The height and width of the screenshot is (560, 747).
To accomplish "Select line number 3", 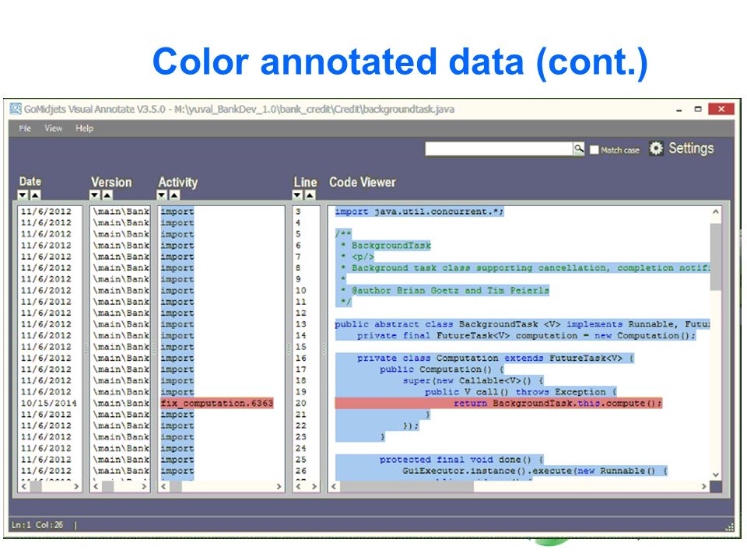I will (x=298, y=212).
